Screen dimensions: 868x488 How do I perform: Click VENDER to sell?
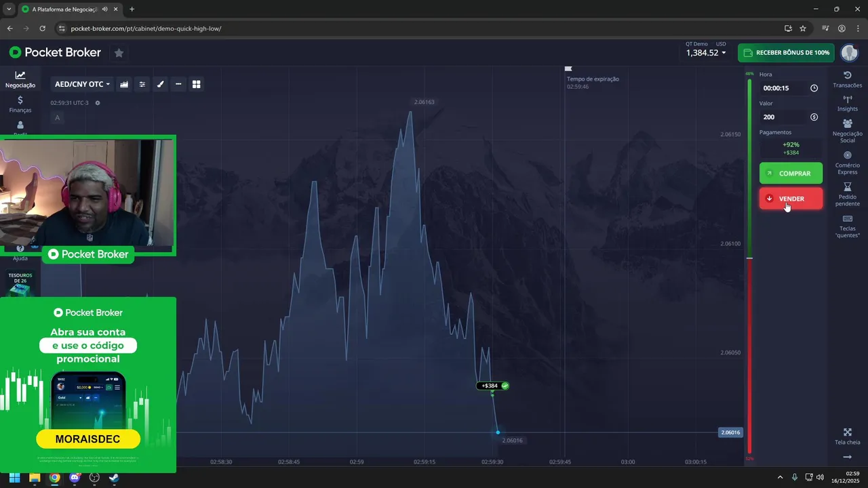(791, 199)
